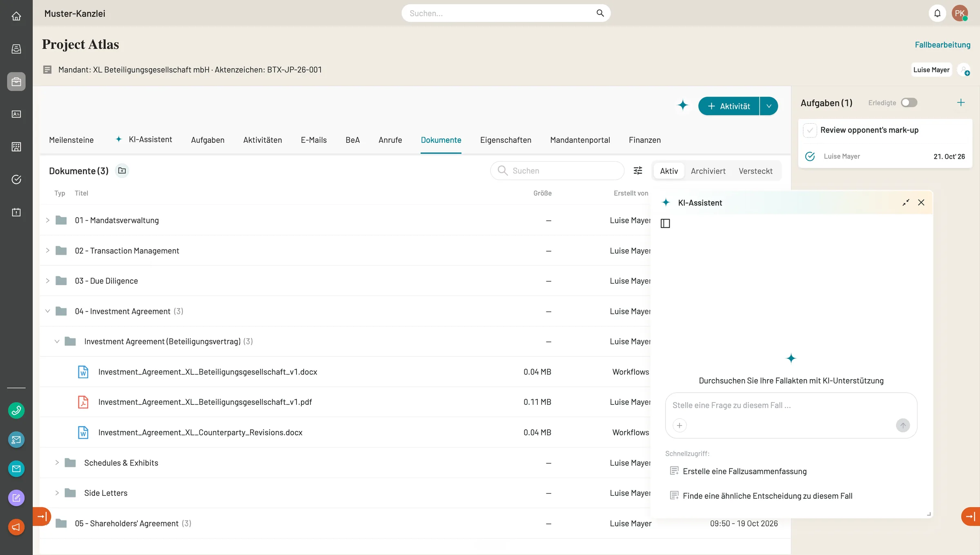
Task: Switch to the Mandantenportal tab
Action: (580, 140)
